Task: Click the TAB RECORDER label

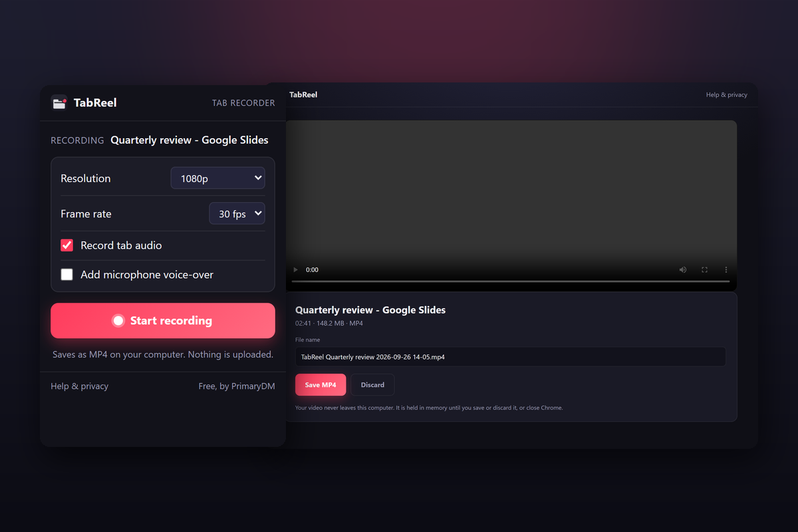Action: [x=243, y=103]
